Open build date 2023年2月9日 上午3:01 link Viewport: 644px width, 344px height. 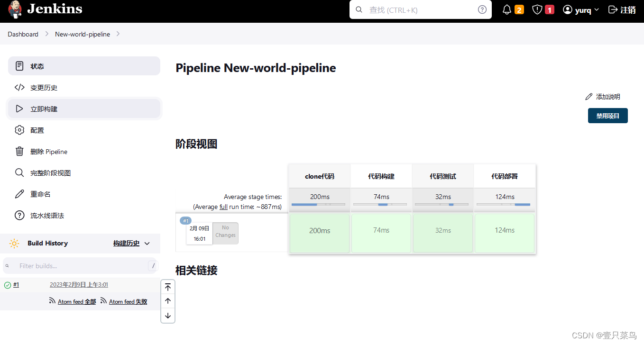(79, 285)
